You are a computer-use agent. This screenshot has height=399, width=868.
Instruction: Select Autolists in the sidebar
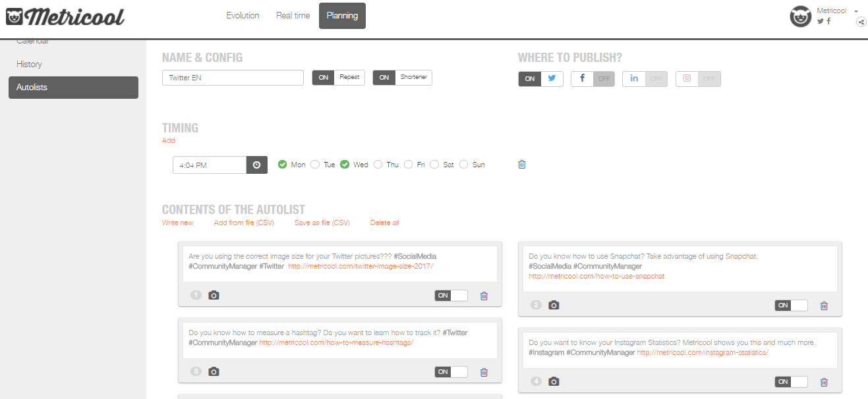(x=73, y=87)
